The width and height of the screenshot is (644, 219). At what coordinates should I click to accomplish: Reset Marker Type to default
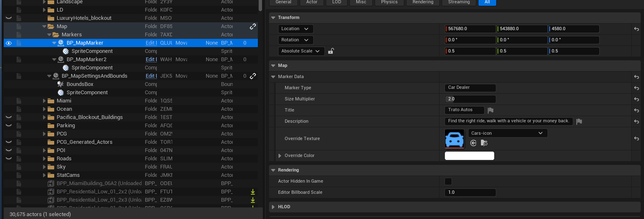(637, 88)
